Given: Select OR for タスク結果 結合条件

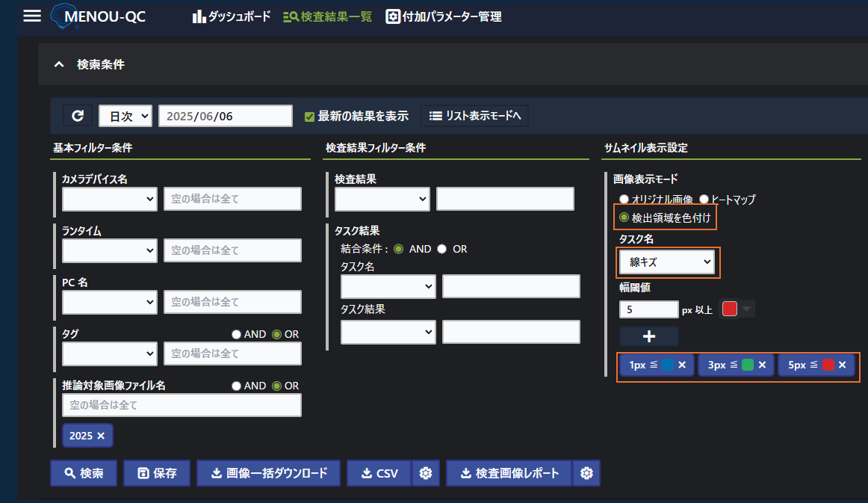Looking at the screenshot, I should pyautogui.click(x=441, y=249).
